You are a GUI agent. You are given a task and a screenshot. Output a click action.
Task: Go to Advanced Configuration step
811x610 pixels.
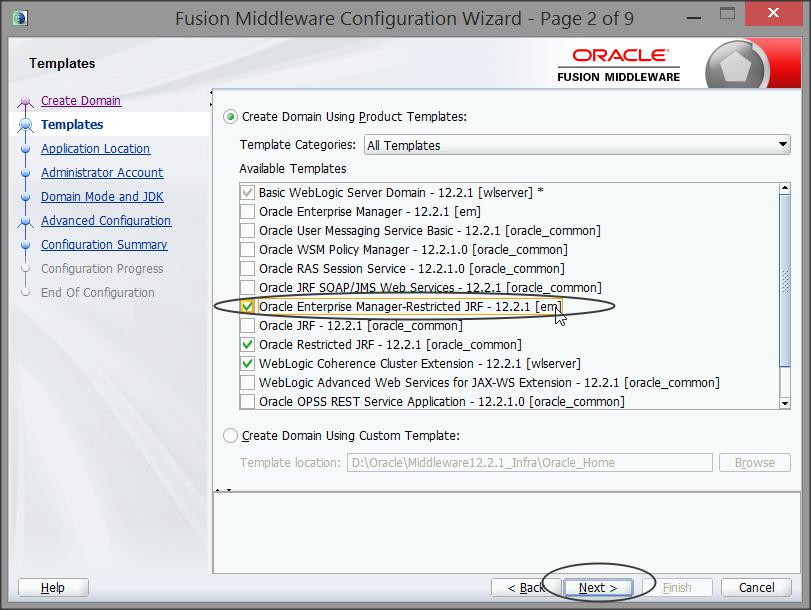(106, 221)
